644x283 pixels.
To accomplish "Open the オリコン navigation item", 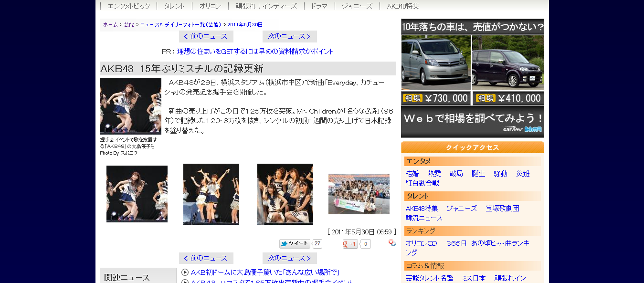I will tap(211, 6).
